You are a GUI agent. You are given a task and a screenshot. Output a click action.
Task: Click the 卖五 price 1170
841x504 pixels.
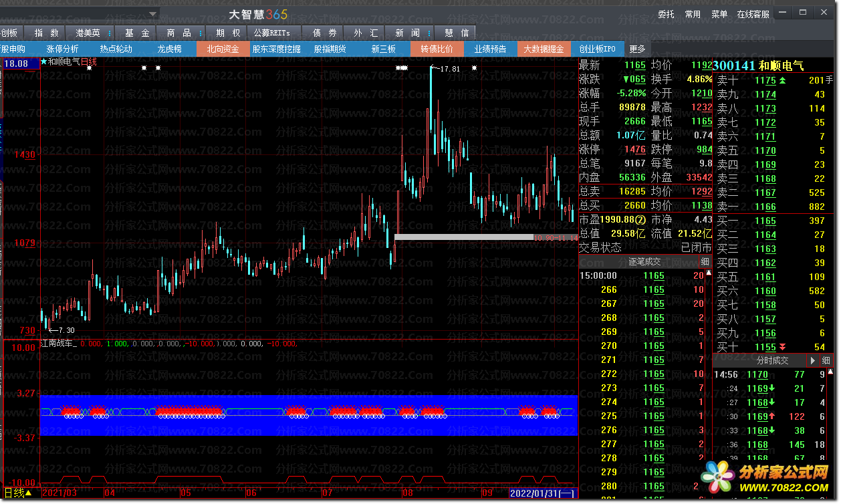[765, 150]
